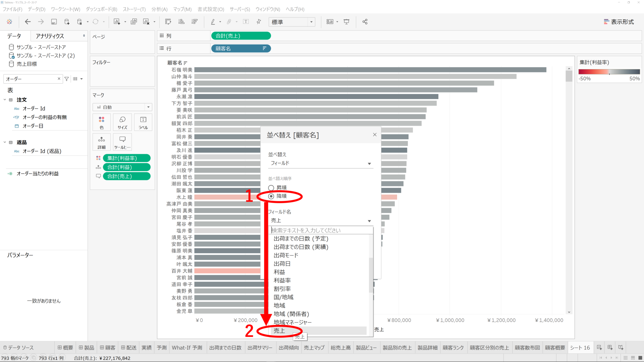Open the Color marks card
This screenshot has width=644, height=362.
click(x=102, y=122)
